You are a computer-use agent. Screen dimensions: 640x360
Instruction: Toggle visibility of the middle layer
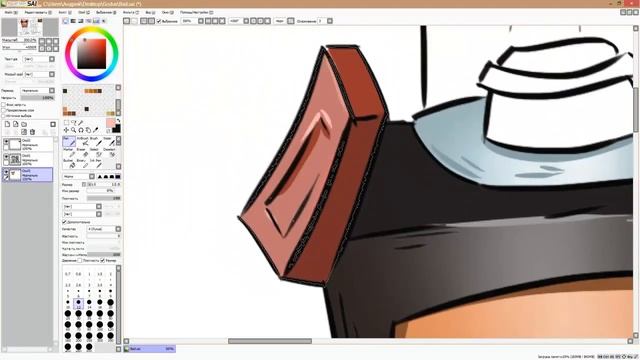(6, 157)
